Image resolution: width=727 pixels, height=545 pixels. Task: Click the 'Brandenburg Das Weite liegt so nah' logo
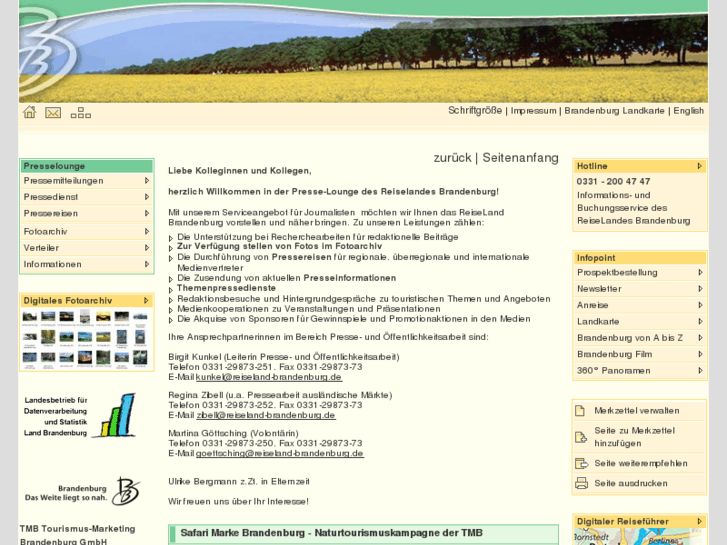click(x=82, y=492)
